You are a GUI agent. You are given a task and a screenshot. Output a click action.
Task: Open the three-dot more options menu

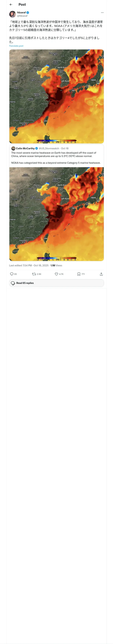coord(102,13)
